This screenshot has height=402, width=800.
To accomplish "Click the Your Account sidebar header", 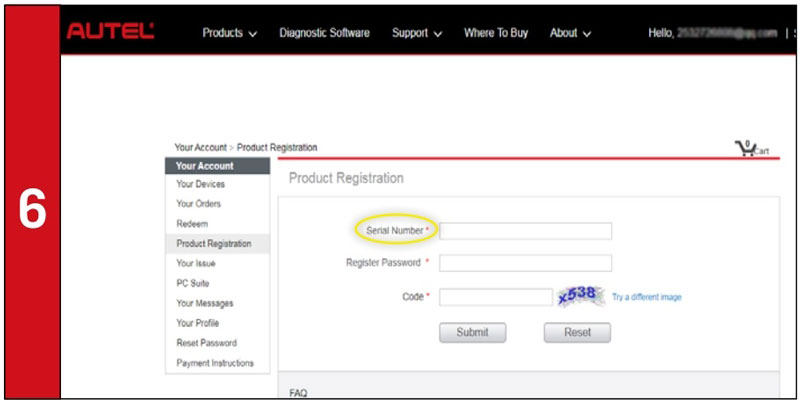I will point(217,166).
